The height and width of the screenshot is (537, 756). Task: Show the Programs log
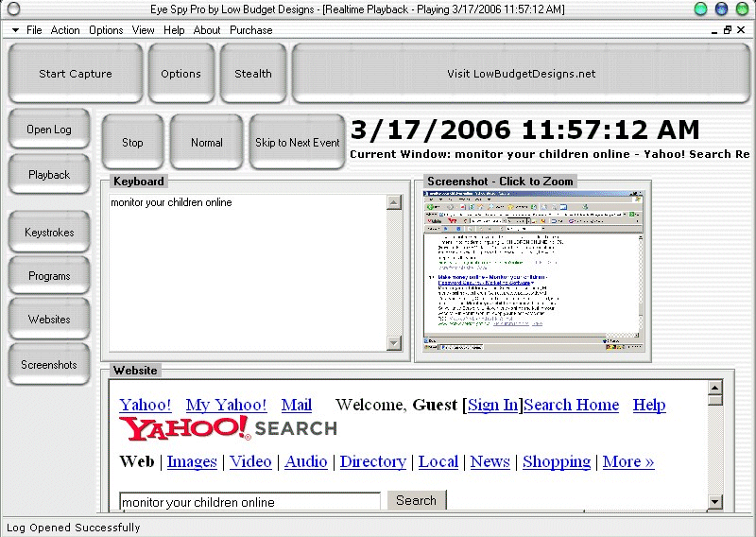(49, 275)
